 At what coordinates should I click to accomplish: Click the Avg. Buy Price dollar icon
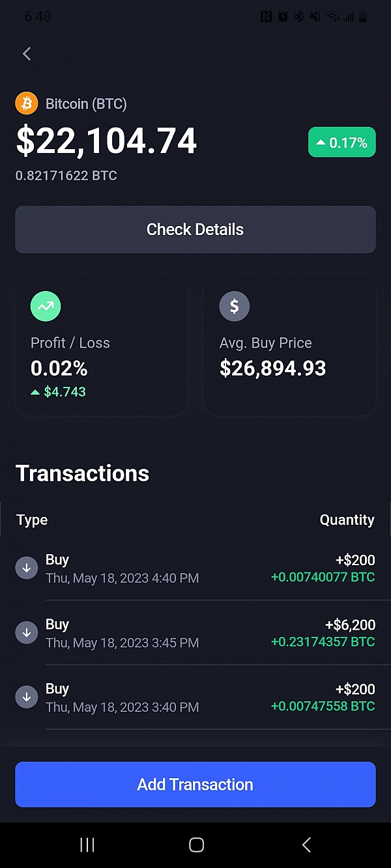235,306
